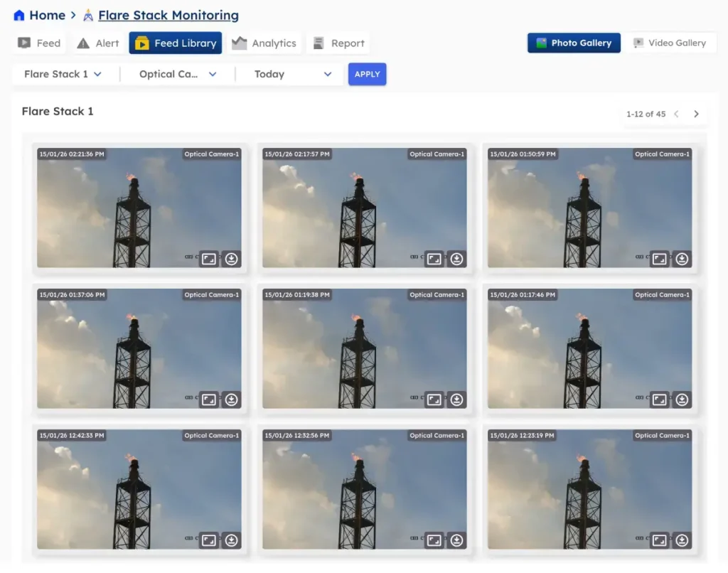Download the 12:42:33 PM capture

tap(231, 540)
